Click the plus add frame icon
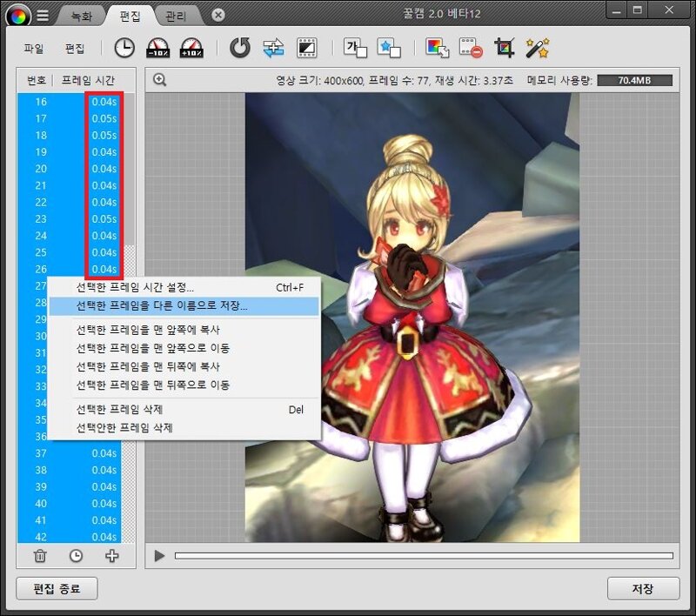This screenshot has width=696, height=616. (x=112, y=556)
